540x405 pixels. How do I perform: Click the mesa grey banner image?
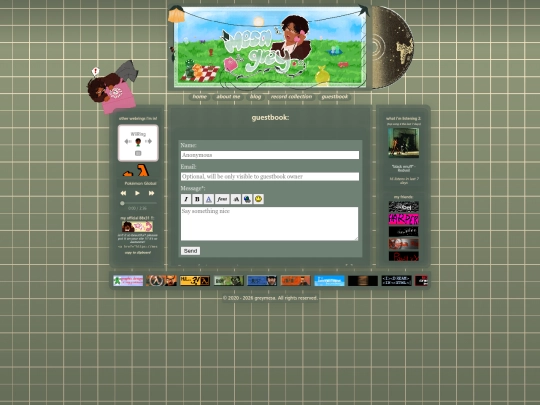(x=270, y=47)
